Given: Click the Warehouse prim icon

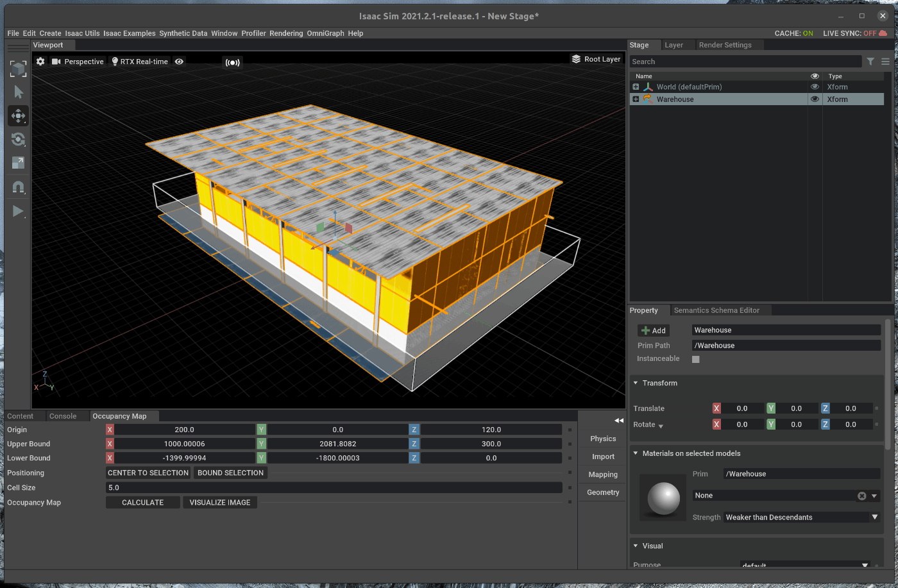Looking at the screenshot, I should click(648, 99).
